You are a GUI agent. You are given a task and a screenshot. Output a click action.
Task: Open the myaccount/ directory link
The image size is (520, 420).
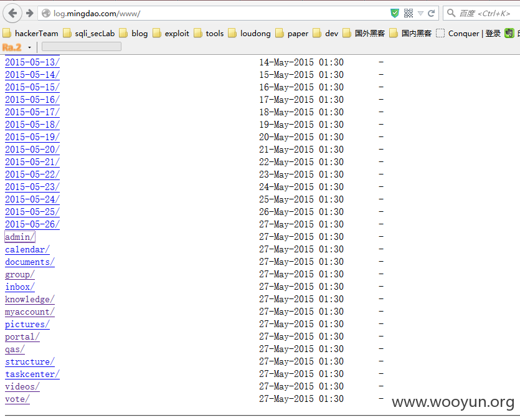point(30,312)
